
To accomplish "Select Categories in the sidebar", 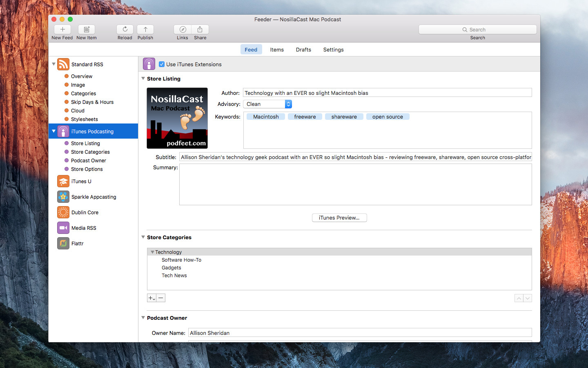I will [x=84, y=93].
